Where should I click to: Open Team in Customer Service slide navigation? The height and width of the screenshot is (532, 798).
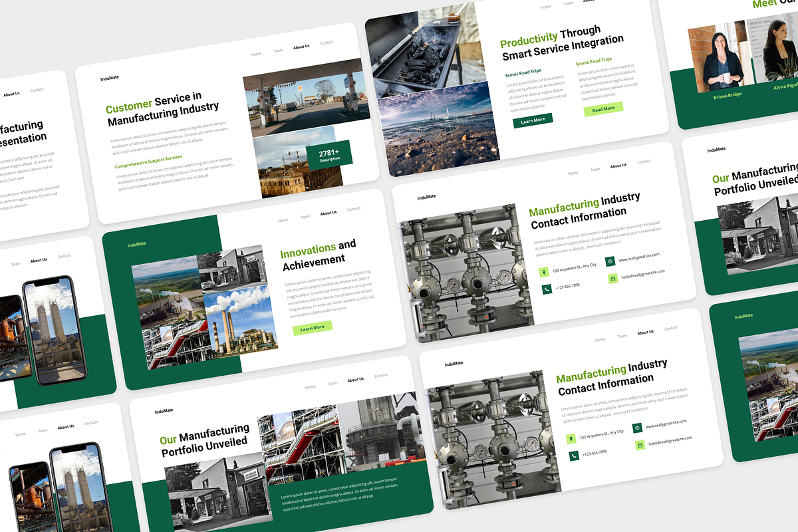(278, 51)
